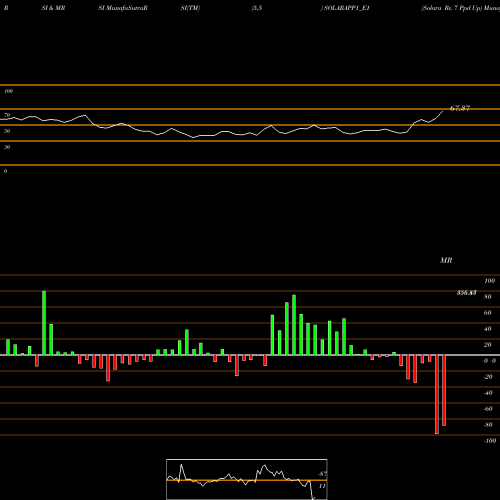Click the SOLARAPP1_E1 symbol text
The height and width of the screenshot is (500, 500).
(346, 8)
